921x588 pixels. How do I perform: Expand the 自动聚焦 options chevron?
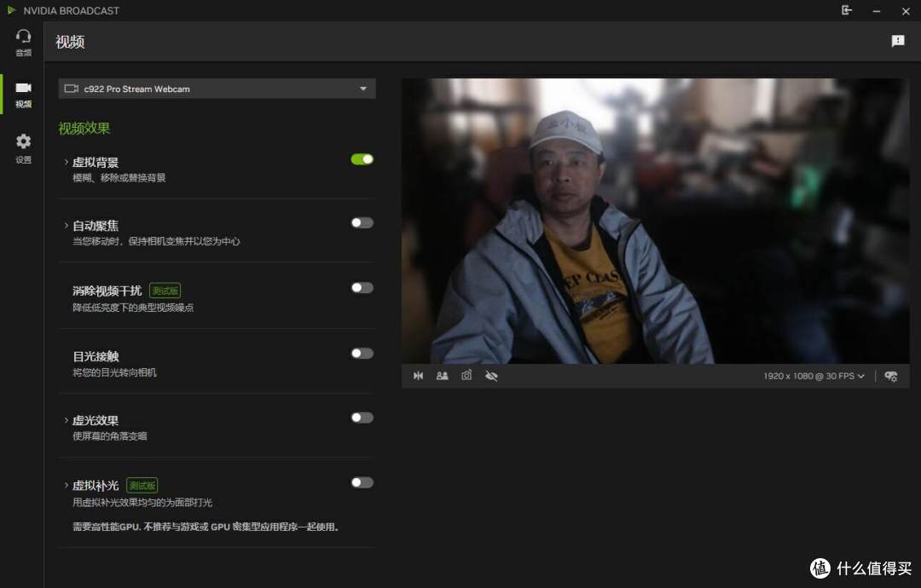tap(66, 225)
